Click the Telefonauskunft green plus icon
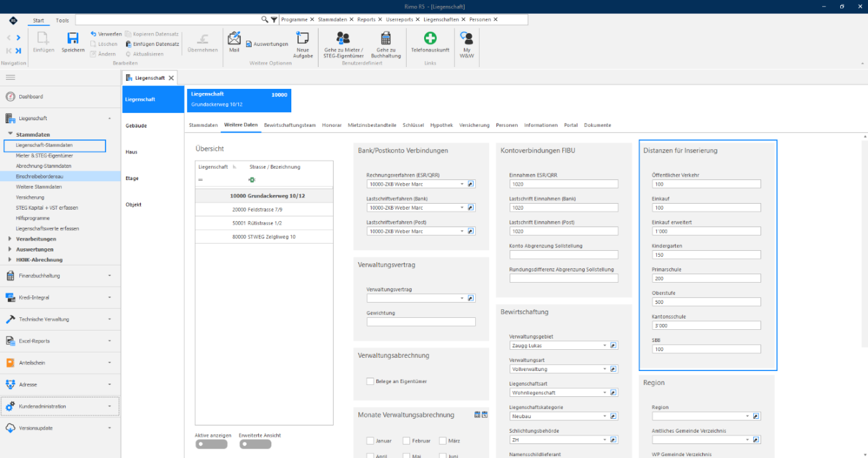The image size is (868, 458). (430, 38)
